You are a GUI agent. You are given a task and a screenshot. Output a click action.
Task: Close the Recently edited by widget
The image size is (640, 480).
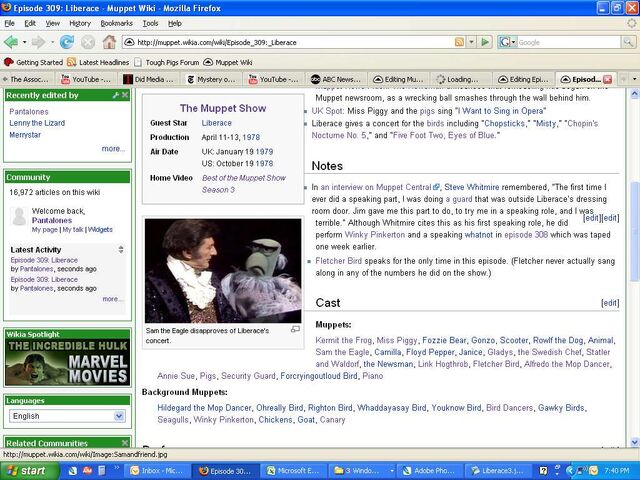coord(125,95)
